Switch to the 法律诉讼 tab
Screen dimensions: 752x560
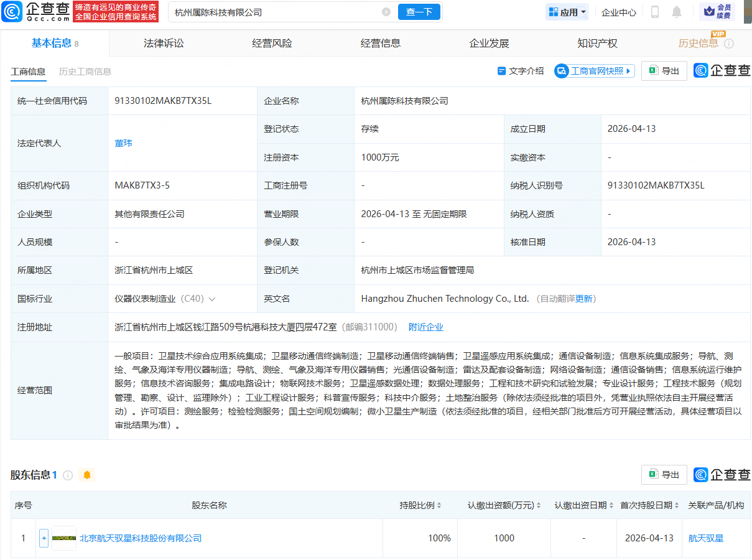click(x=164, y=44)
